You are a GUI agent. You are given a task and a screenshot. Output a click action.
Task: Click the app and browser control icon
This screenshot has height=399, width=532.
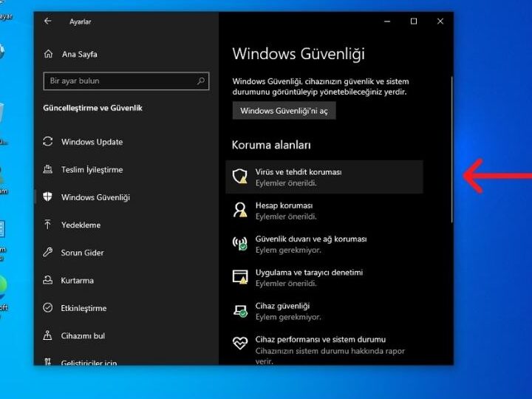point(240,277)
